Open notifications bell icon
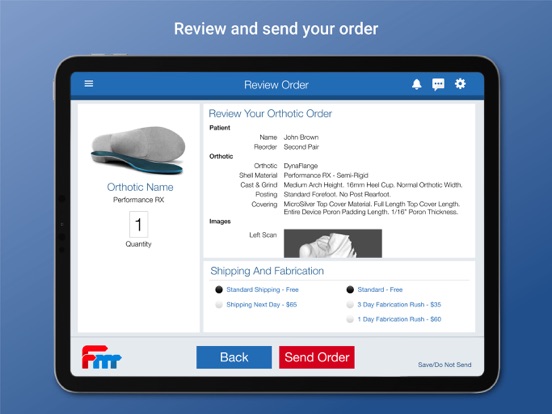 coord(417,84)
